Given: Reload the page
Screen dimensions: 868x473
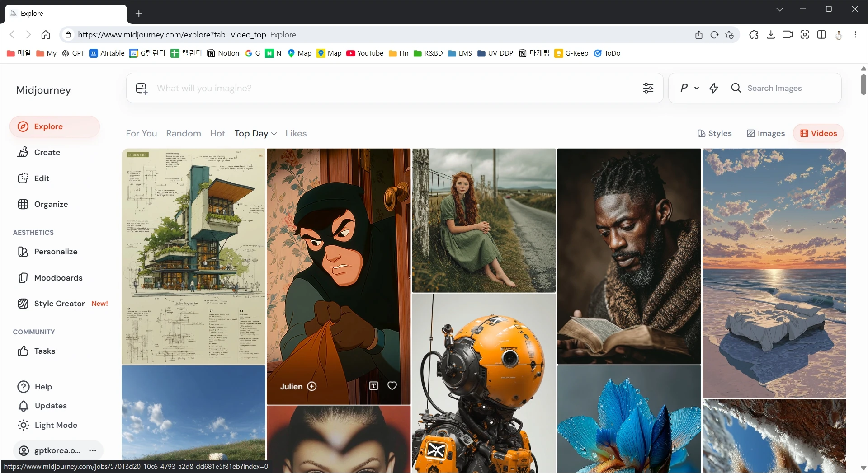Looking at the screenshot, I should tap(714, 35).
